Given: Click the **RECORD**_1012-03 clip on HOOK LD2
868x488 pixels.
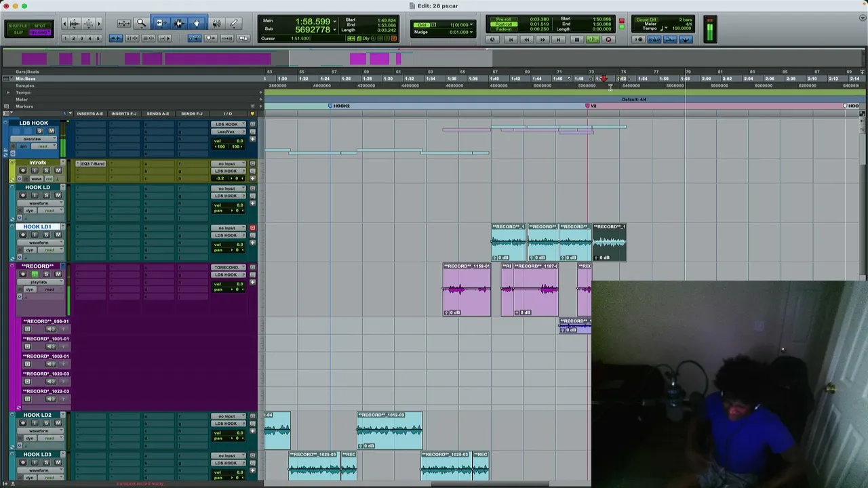Looking at the screenshot, I should (390, 430).
